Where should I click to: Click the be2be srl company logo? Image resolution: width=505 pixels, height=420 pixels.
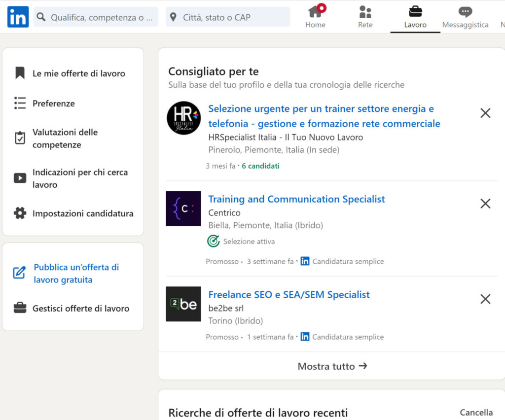183,304
